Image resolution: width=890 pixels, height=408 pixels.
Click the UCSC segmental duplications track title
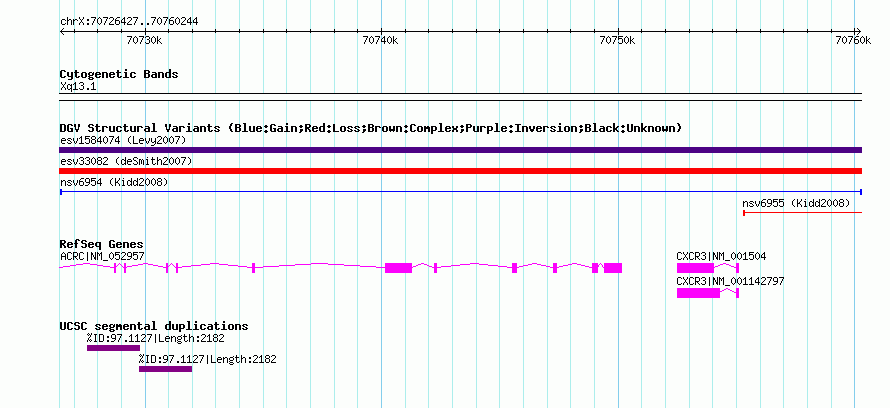(154, 326)
